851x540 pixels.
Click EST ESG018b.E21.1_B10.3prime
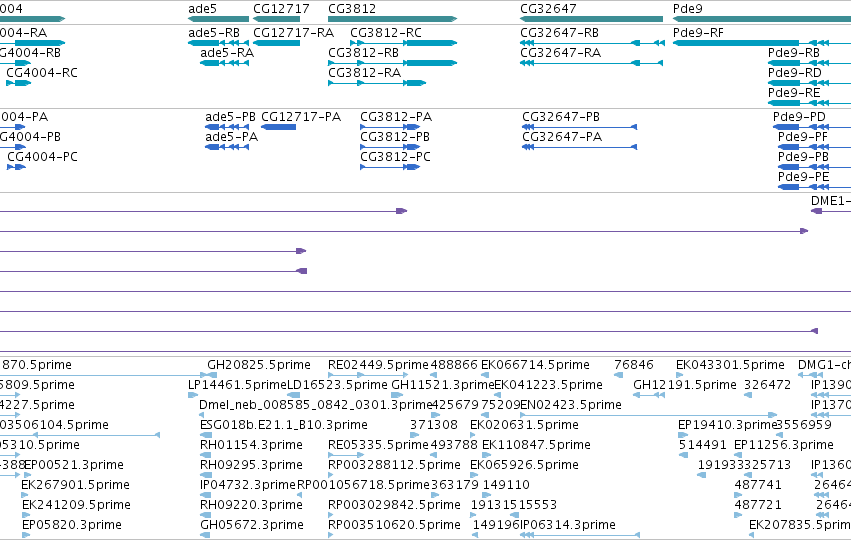pos(206,435)
